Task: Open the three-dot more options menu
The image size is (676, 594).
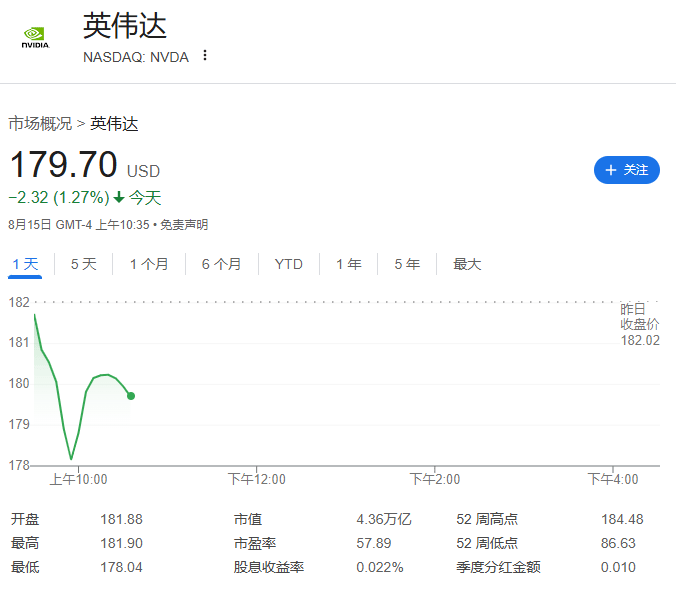Action: (x=205, y=55)
